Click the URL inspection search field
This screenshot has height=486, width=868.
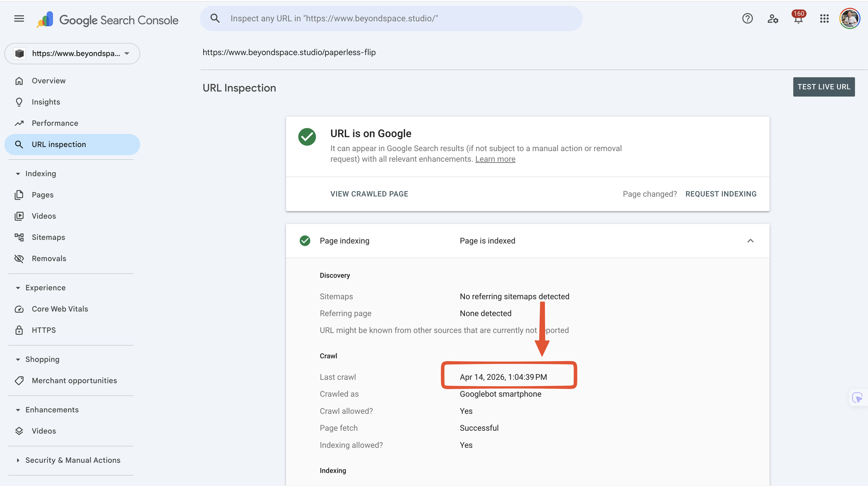pyautogui.click(x=391, y=18)
